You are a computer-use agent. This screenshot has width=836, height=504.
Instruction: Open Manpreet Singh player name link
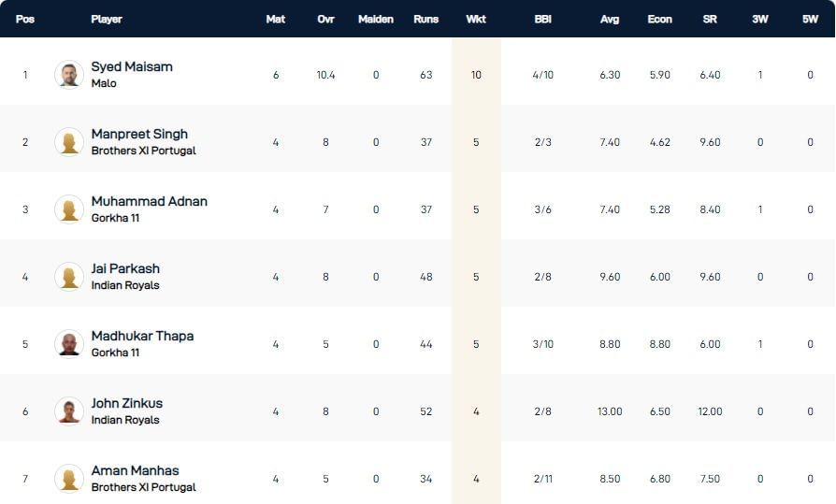[139, 135]
